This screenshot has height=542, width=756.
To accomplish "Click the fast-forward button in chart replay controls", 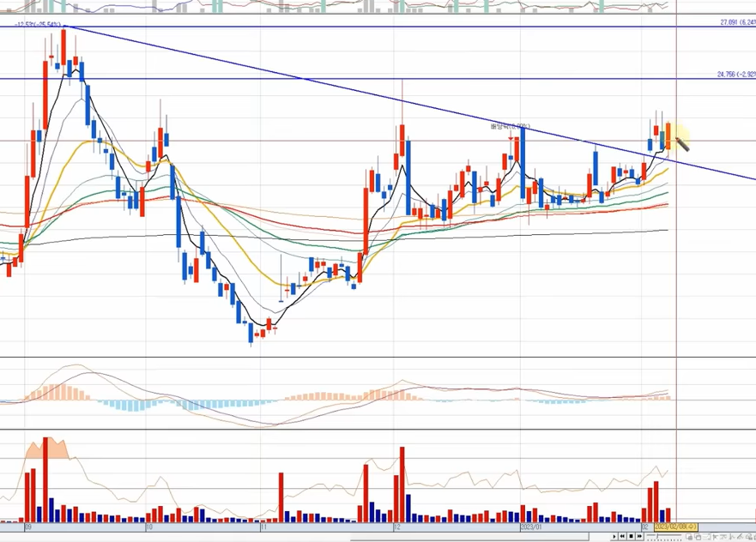I will (x=640, y=536).
